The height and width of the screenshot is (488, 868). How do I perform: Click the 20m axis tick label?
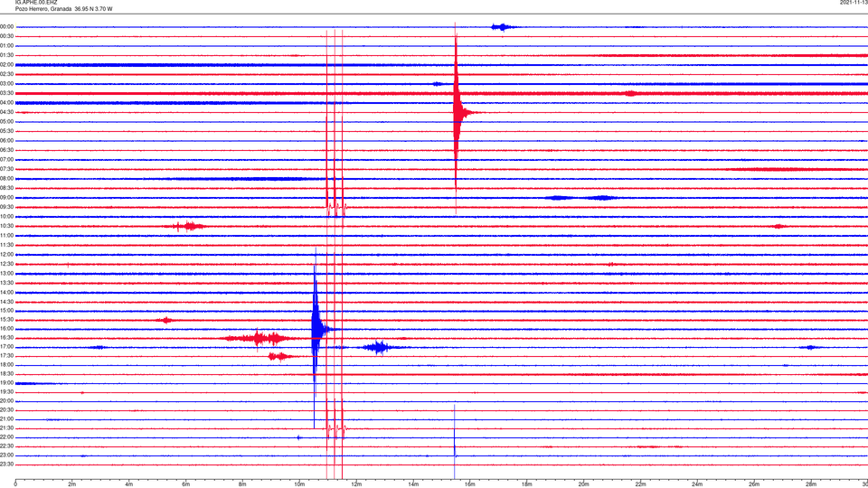(583, 484)
